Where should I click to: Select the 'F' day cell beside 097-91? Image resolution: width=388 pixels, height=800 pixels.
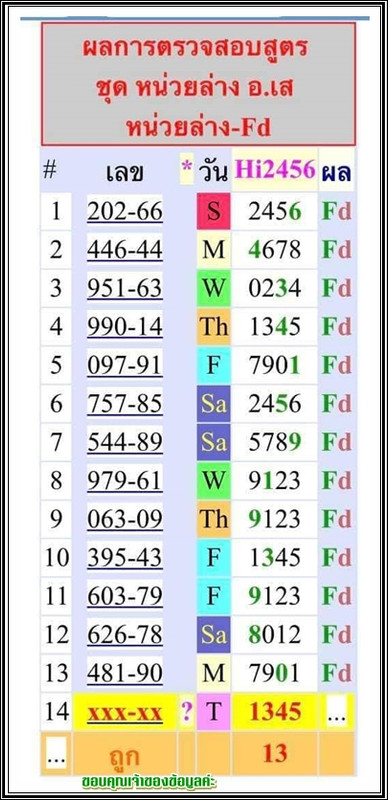tap(213, 365)
